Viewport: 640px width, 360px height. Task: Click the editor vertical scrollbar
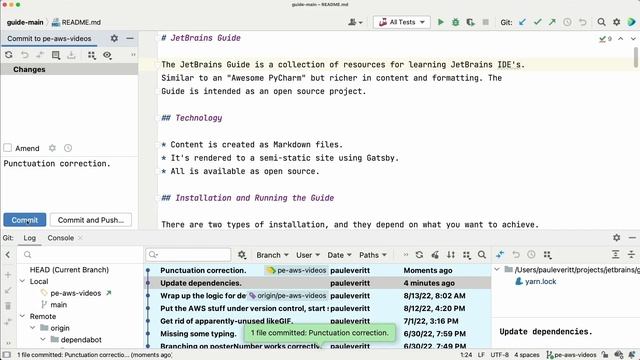pyautogui.click(x=636, y=57)
